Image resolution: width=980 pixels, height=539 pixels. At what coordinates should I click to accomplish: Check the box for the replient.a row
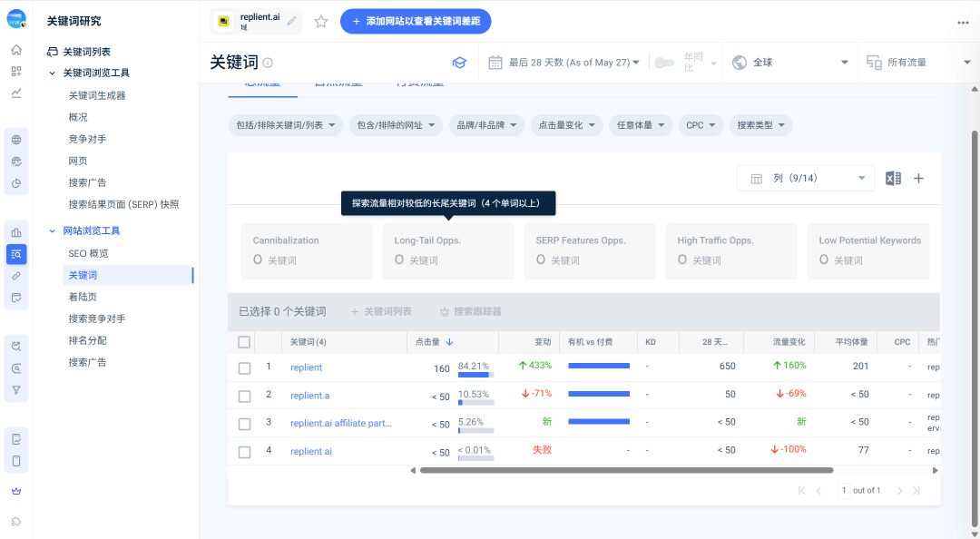click(244, 397)
